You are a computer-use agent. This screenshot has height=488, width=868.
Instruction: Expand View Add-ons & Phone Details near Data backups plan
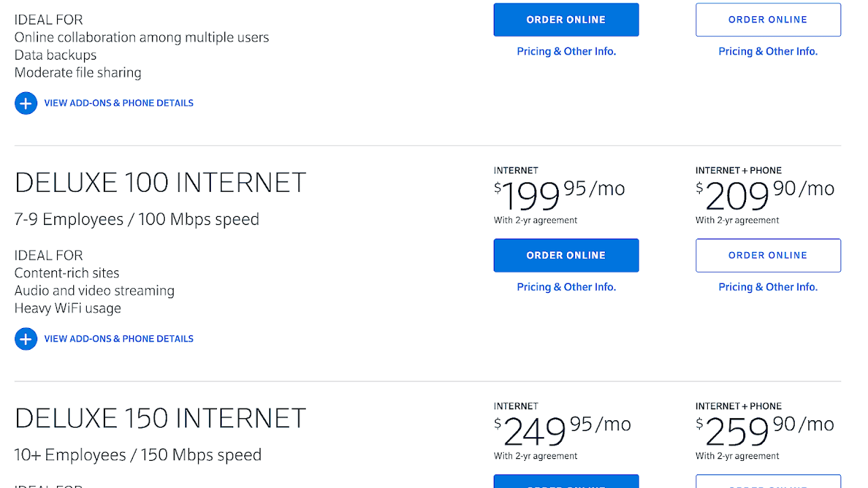[x=119, y=103]
